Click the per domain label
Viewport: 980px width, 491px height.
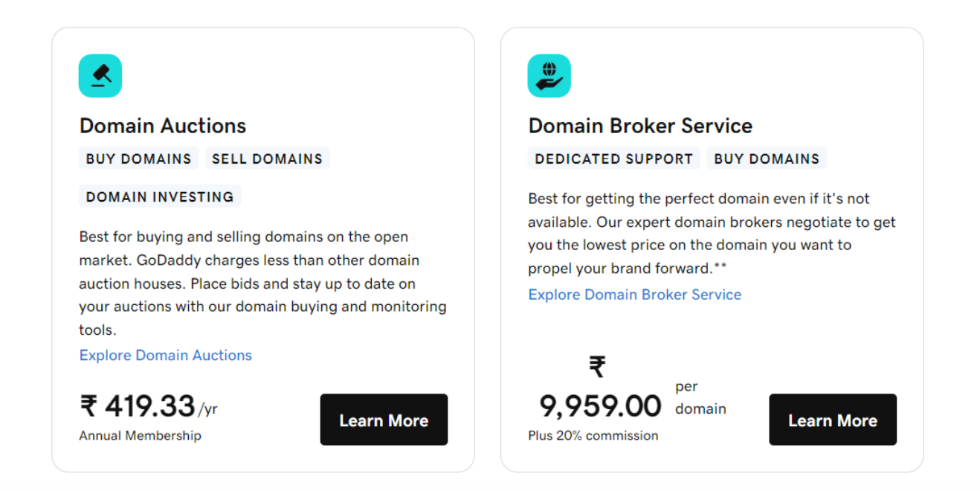700,398
